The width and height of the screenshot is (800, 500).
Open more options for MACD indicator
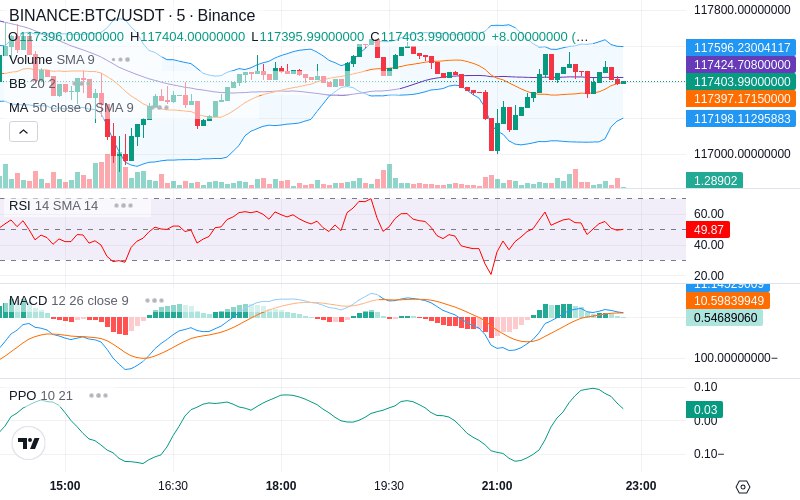(x=154, y=301)
